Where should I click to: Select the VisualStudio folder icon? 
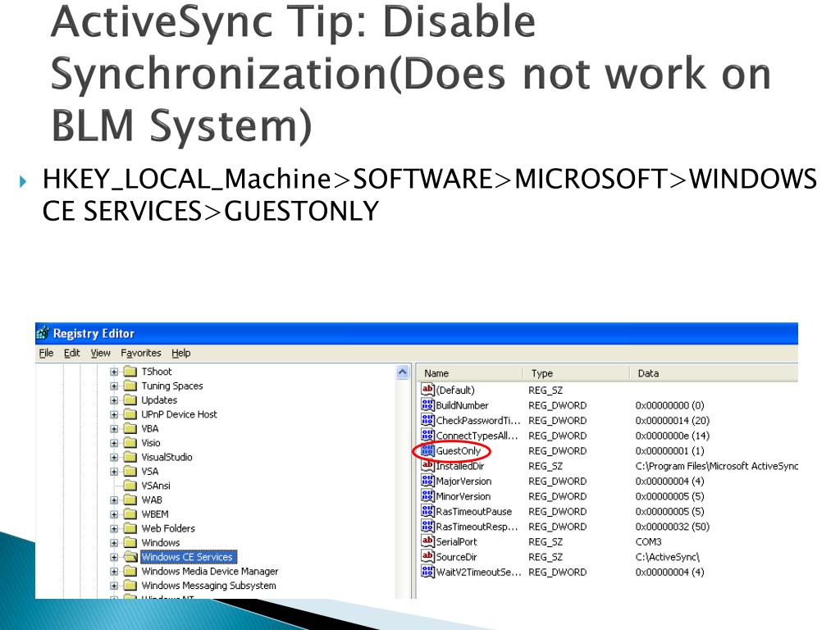tap(130, 457)
